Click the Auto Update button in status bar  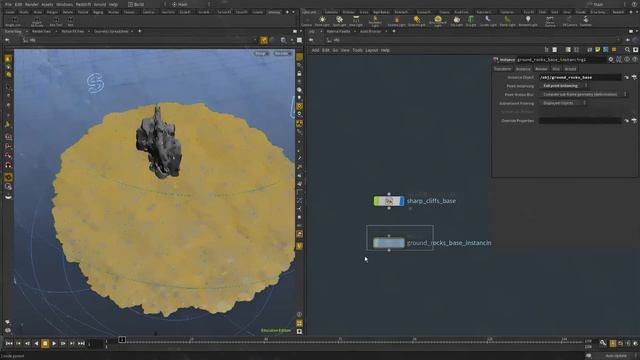click(616, 356)
